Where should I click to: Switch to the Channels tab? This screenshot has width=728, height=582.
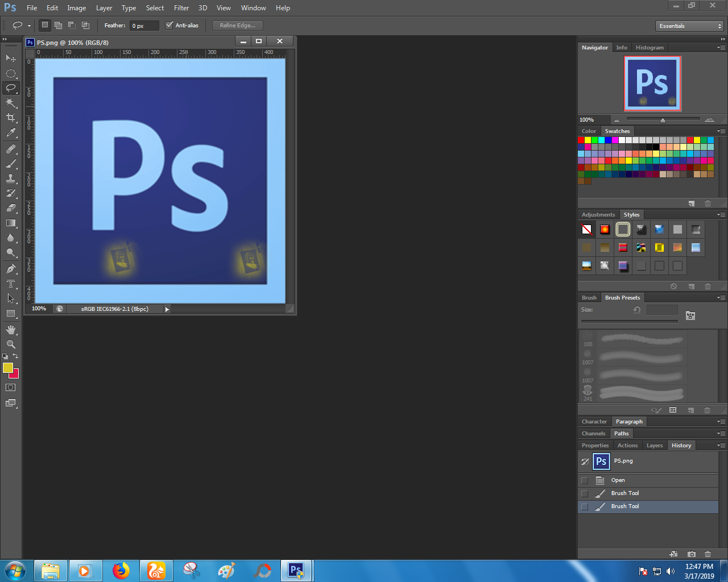tap(593, 434)
